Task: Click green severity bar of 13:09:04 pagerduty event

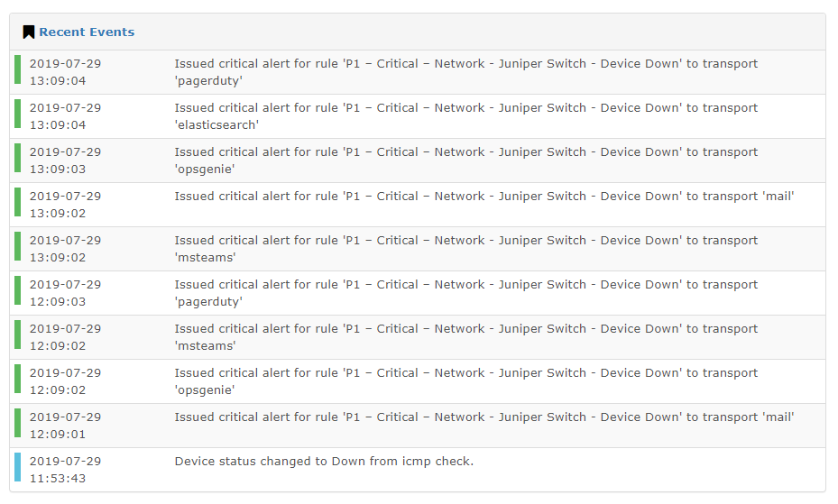Action: click(18, 69)
